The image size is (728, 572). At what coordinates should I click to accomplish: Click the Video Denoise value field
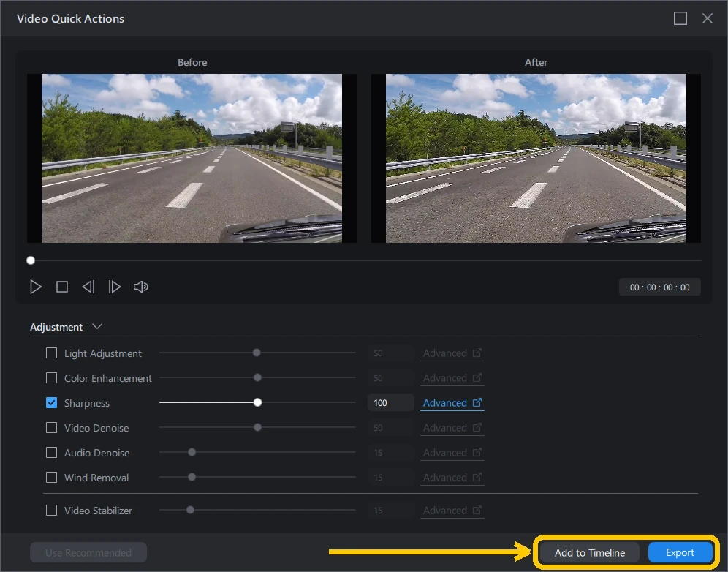(x=391, y=428)
